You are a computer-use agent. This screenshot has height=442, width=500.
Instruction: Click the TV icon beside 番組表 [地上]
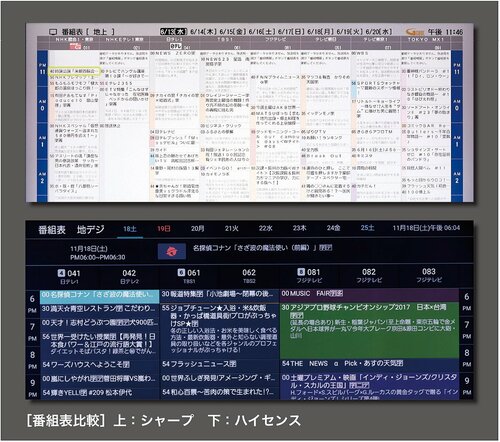tap(53, 32)
